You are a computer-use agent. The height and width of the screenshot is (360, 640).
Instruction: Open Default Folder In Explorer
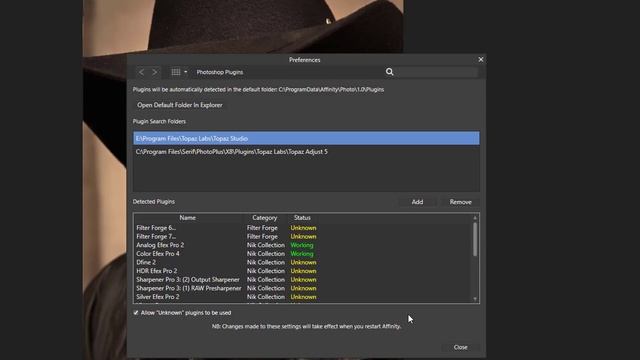pos(180,105)
